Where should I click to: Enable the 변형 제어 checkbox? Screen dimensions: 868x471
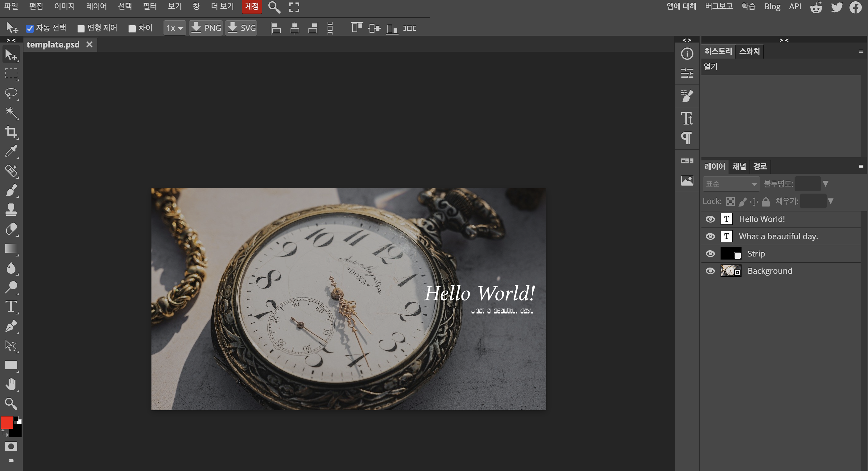[81, 29]
